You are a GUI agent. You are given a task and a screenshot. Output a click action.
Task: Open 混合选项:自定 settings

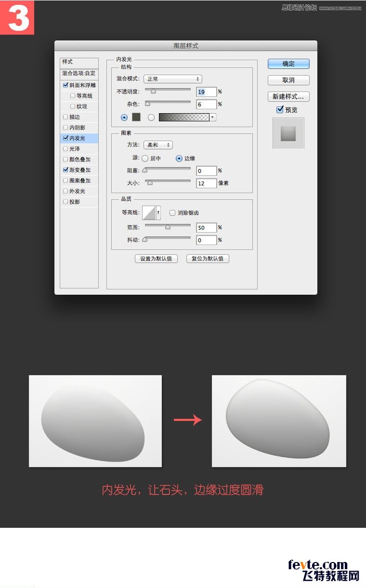pos(79,73)
